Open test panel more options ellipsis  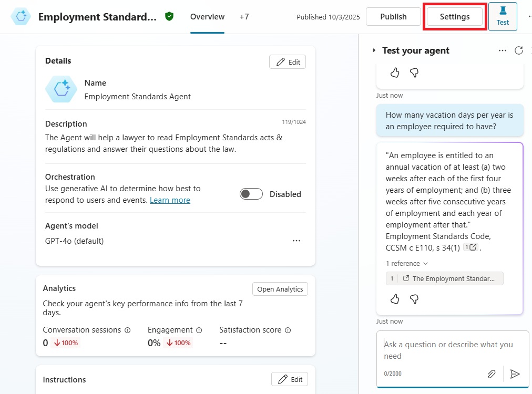tap(503, 50)
